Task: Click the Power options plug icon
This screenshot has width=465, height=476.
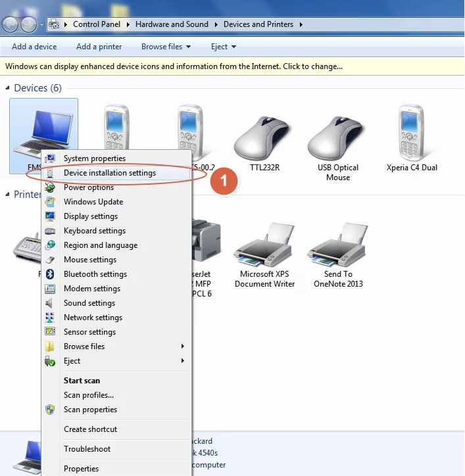Action: point(50,187)
